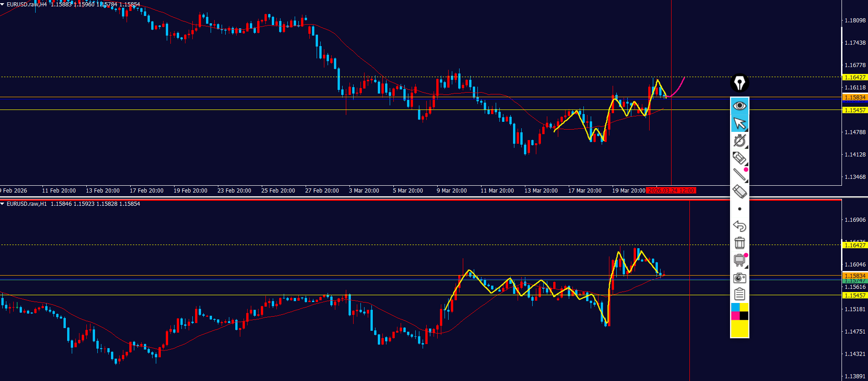Pick the magenta color swatch
868x381 pixels.
(x=735, y=316)
